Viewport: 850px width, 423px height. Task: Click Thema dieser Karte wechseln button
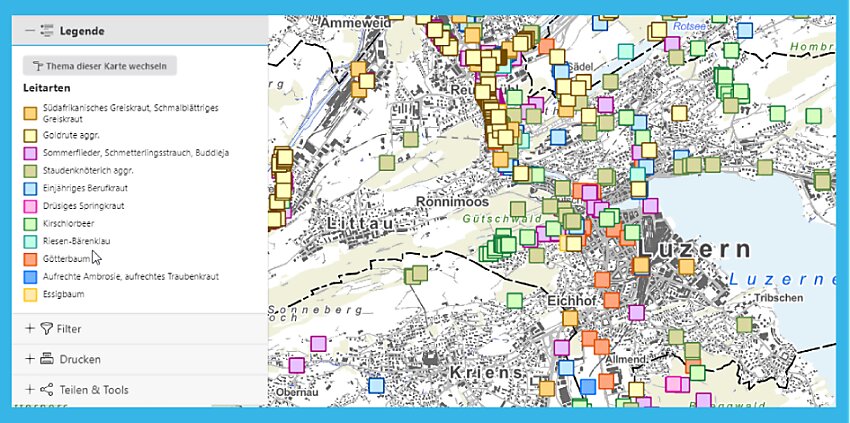100,66
